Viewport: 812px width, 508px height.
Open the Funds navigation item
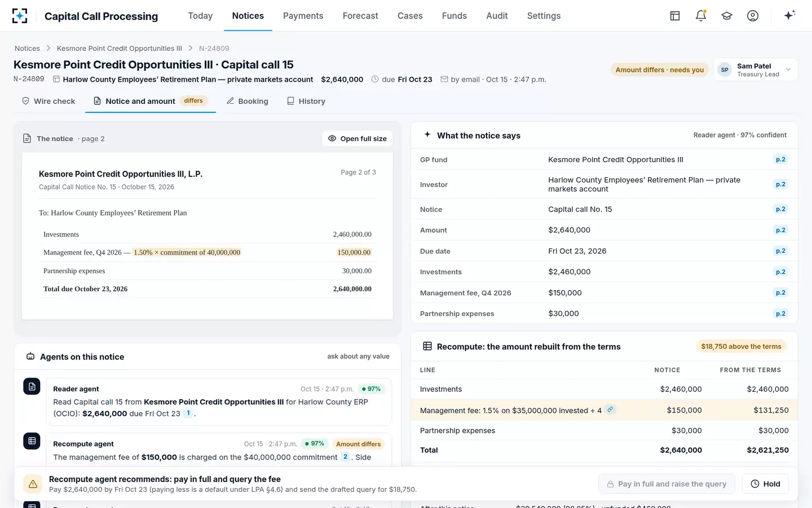click(x=454, y=16)
